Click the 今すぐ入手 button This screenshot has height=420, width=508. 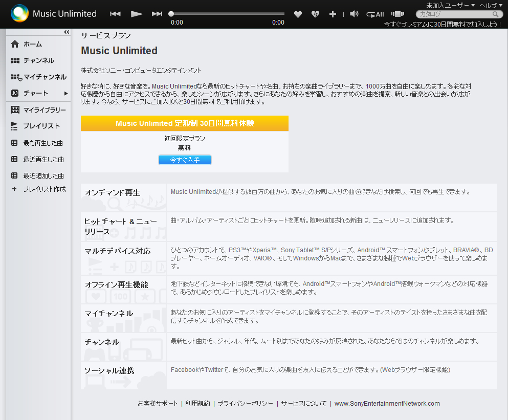click(x=185, y=160)
